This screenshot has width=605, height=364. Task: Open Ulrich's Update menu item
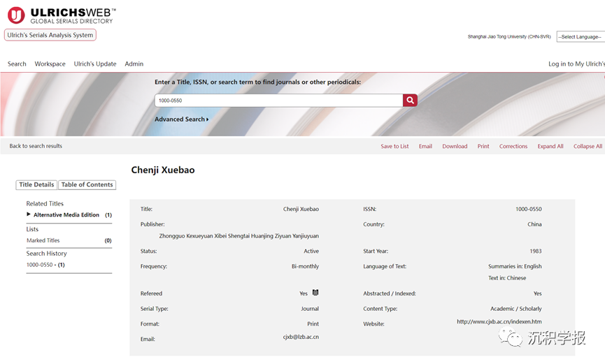click(95, 64)
